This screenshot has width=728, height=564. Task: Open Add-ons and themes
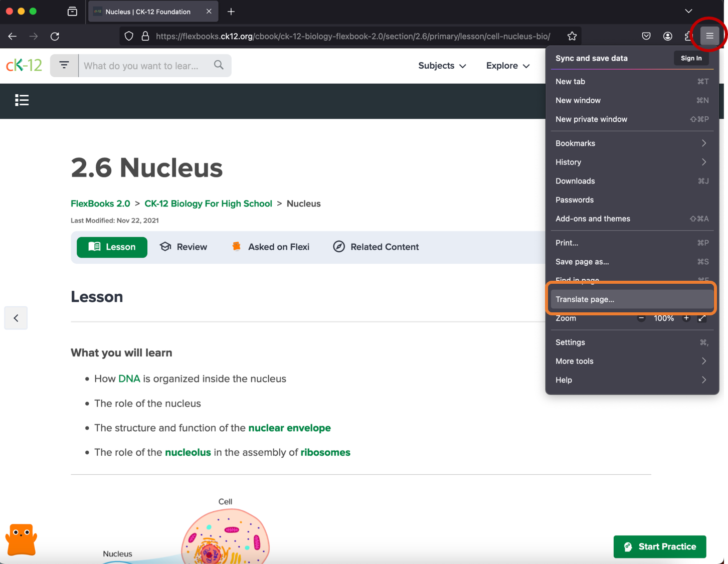[x=632, y=219]
